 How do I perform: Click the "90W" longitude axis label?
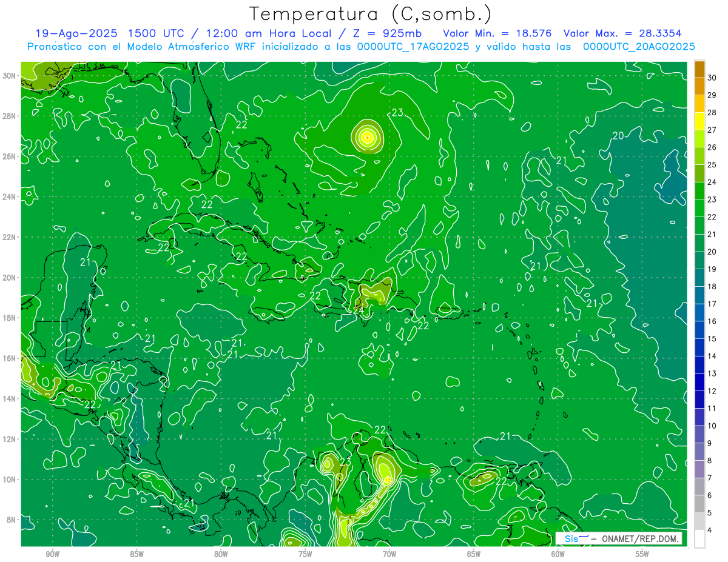pyautogui.click(x=52, y=554)
